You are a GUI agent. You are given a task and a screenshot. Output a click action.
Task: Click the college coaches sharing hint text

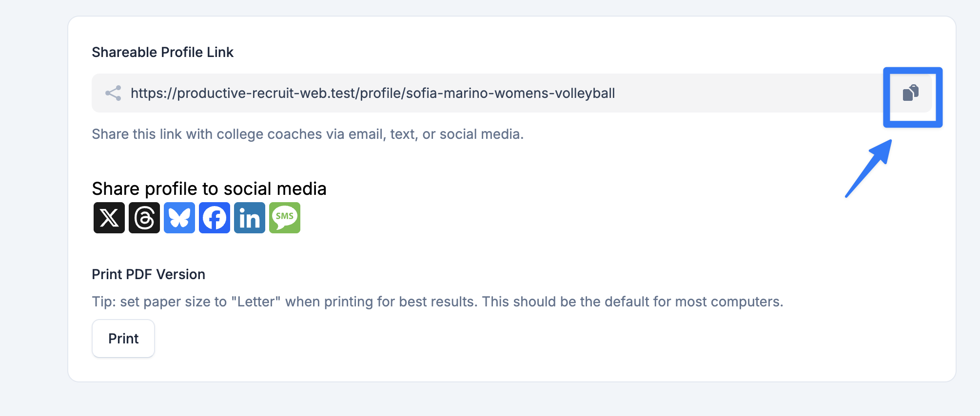(308, 134)
